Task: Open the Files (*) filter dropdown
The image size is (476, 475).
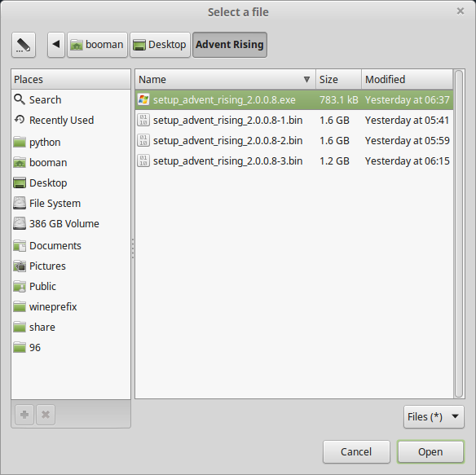Action: click(434, 416)
